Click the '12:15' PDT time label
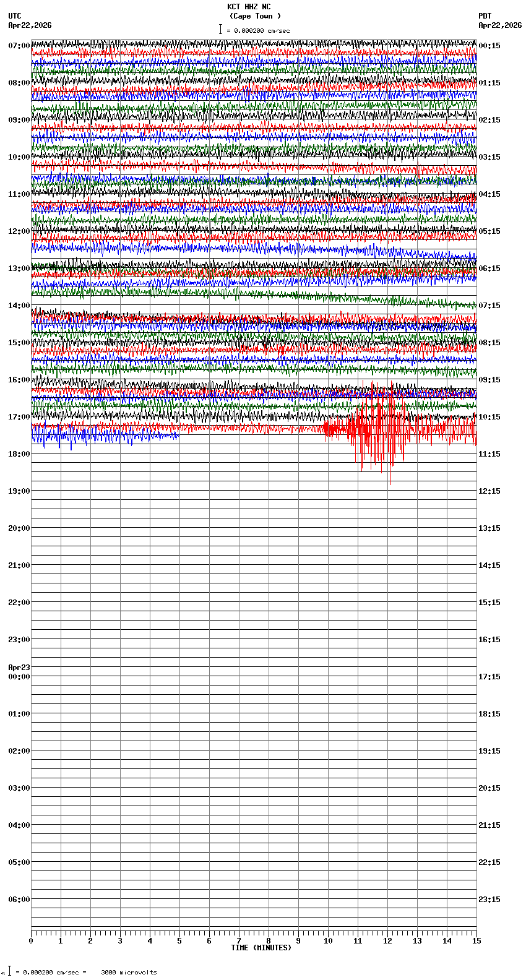Image resolution: width=526 pixels, height=980 pixels. 489,491
